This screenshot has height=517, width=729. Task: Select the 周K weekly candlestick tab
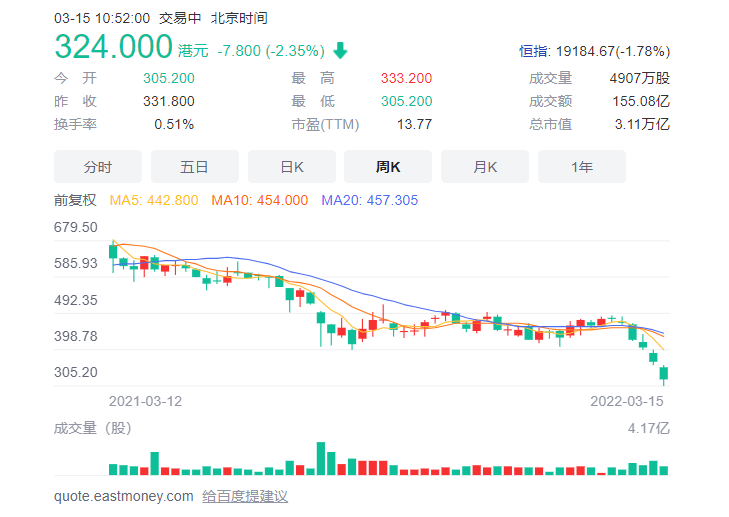click(x=388, y=167)
